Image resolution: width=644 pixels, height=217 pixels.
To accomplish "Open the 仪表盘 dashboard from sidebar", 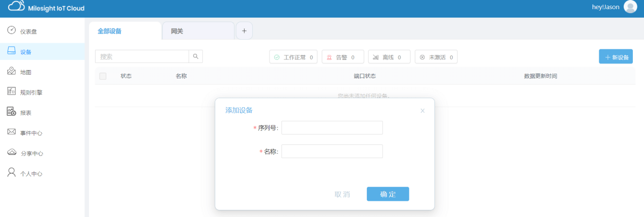I will [28, 32].
